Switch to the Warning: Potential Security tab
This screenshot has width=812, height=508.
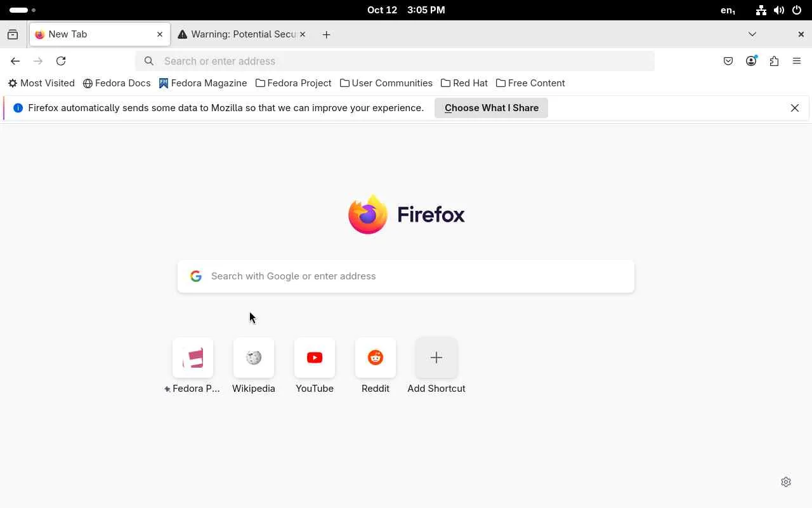242,34
